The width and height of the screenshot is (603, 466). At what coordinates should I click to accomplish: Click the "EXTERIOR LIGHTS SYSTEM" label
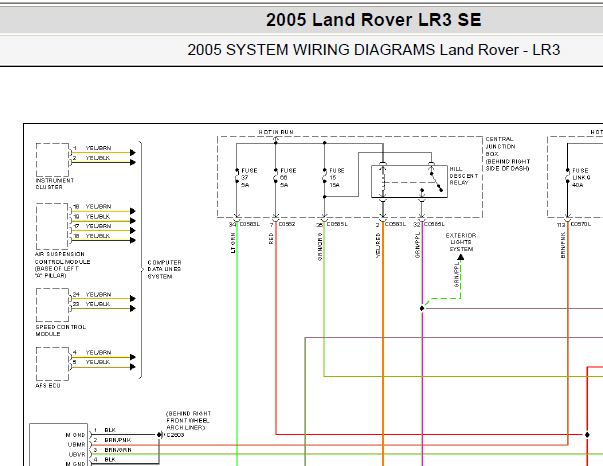pyautogui.click(x=461, y=242)
